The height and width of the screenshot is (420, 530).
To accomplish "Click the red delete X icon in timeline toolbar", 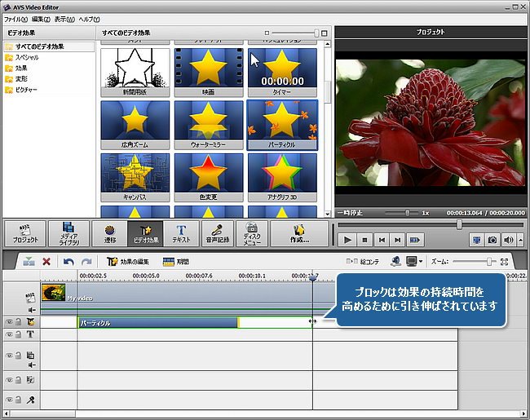I will 46,262.
